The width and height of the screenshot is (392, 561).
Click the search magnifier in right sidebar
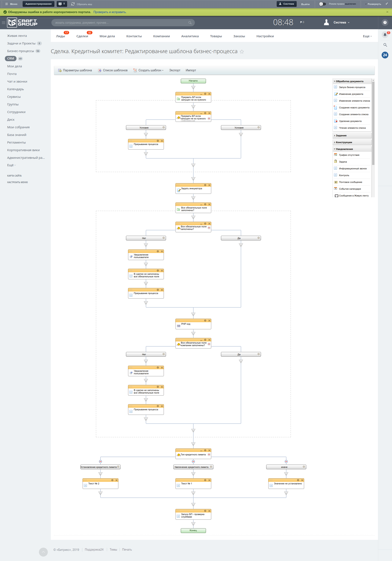385,45
